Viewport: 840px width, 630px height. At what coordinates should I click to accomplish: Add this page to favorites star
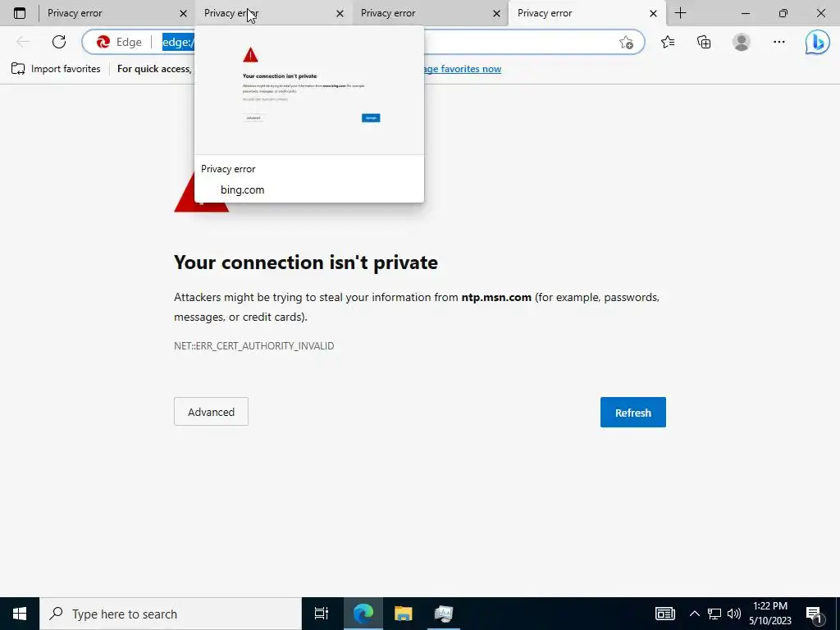tap(626, 43)
